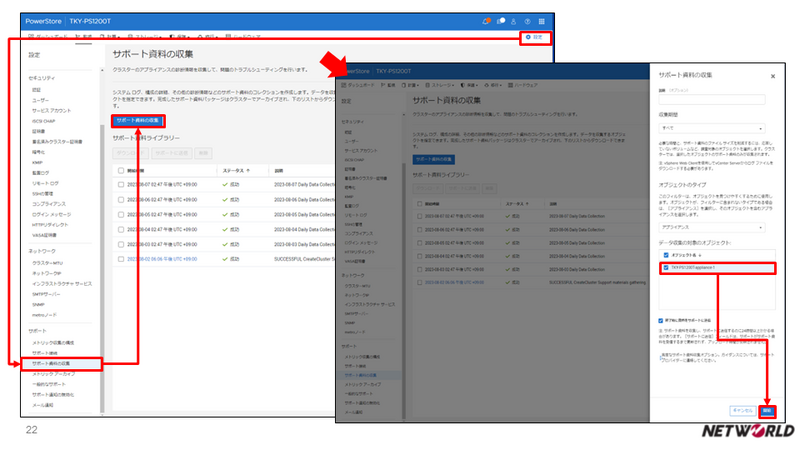Toggle オブジェクト名 select-all checkbox in side panel
This screenshot has height=450, width=800.
(666, 255)
